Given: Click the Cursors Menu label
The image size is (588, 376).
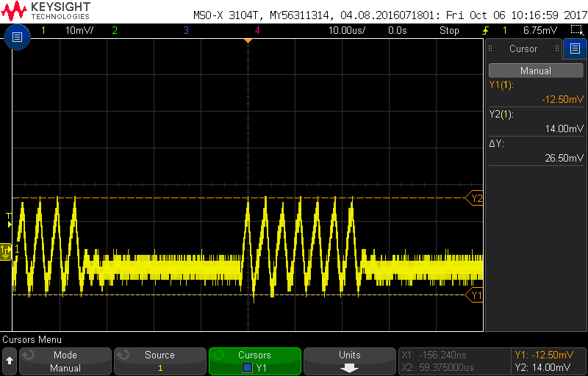Looking at the screenshot, I should pyautogui.click(x=32, y=340).
